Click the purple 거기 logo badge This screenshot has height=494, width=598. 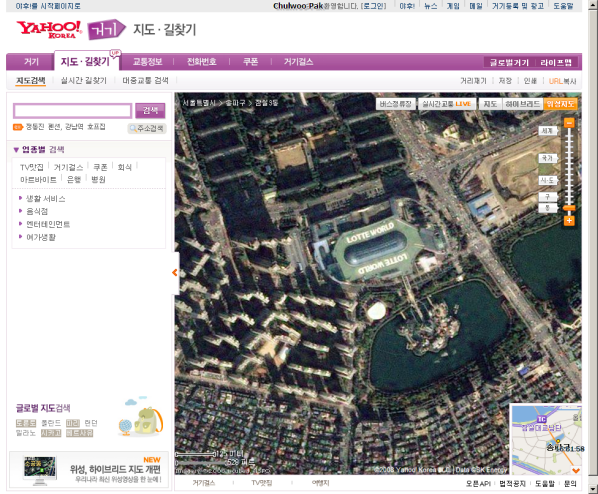click(x=106, y=29)
